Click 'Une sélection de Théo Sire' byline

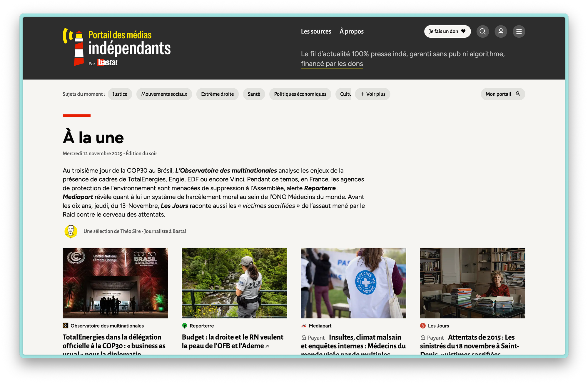pos(135,231)
